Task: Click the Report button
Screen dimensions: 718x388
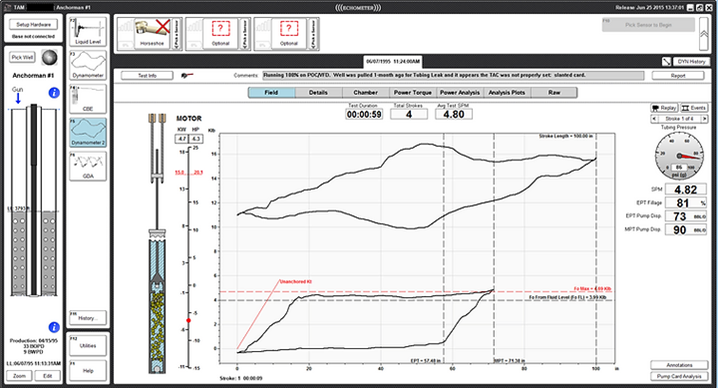Action: coord(678,76)
